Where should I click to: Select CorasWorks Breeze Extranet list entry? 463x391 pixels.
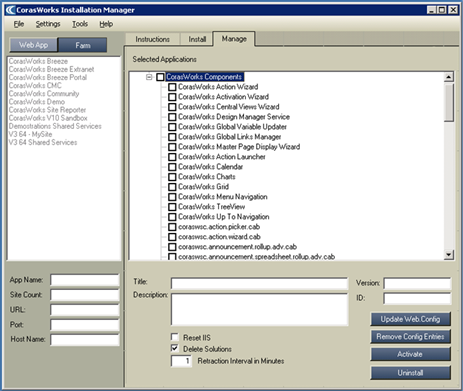[51, 69]
